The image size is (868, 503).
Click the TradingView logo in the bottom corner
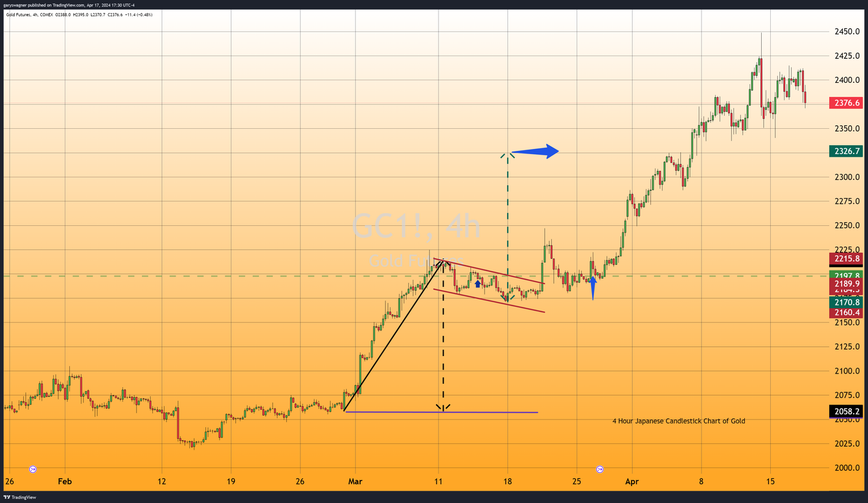(x=6, y=497)
